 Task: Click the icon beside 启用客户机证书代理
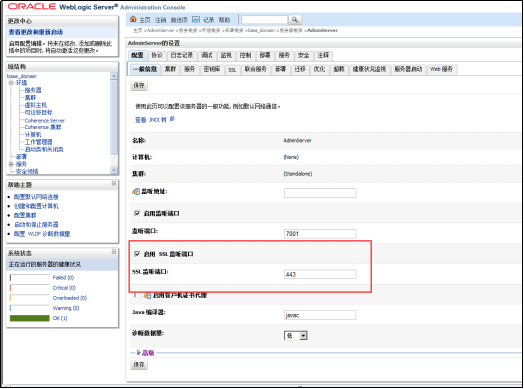click(x=147, y=295)
